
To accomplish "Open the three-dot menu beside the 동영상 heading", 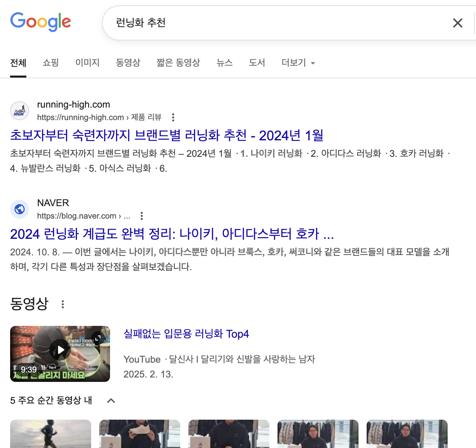I will (x=63, y=304).
